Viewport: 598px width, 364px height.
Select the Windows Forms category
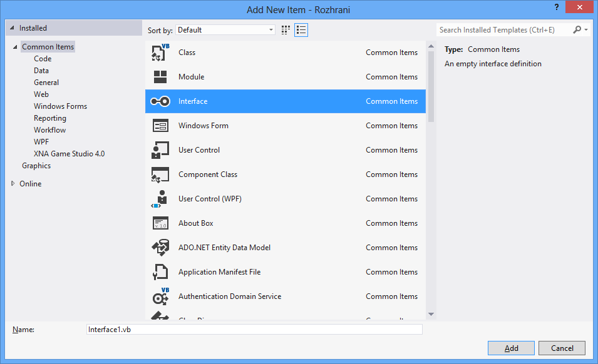click(x=60, y=106)
